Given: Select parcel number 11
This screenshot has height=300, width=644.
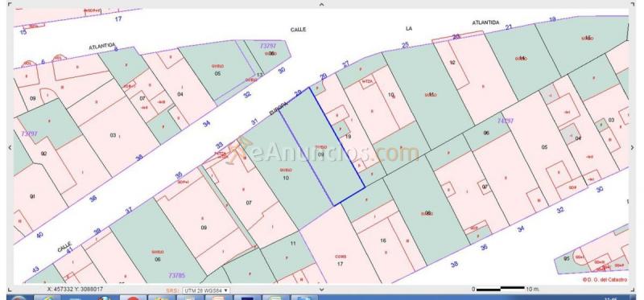Looking at the screenshot, I should point(293,244).
